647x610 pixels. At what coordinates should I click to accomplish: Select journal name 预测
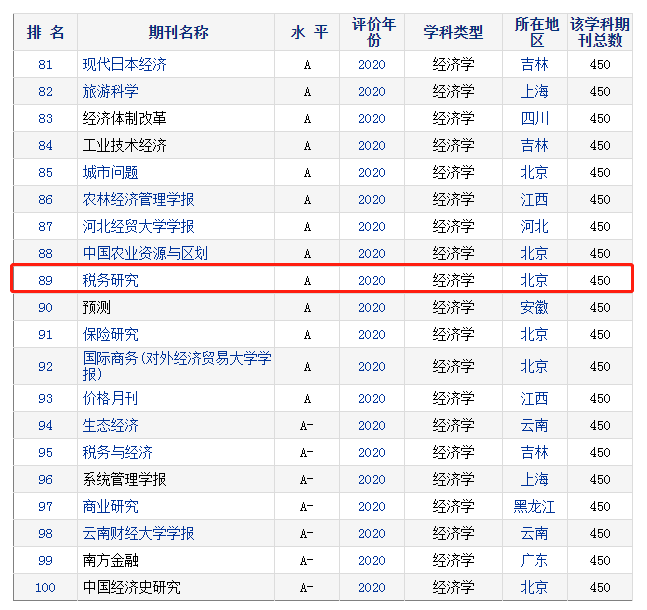pos(97,307)
